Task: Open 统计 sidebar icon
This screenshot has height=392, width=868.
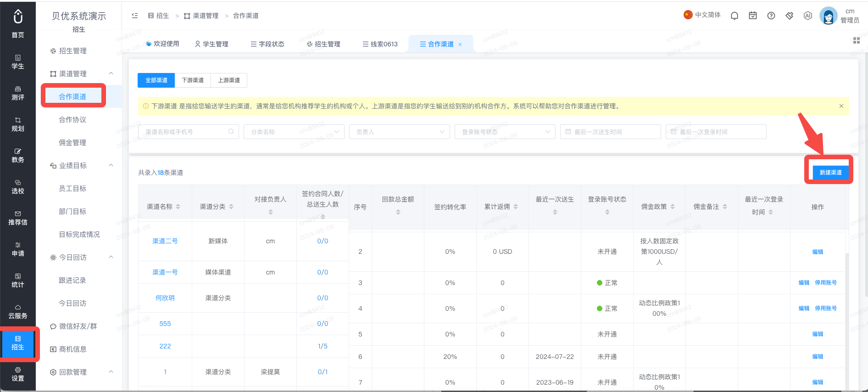Action: pos(18,280)
